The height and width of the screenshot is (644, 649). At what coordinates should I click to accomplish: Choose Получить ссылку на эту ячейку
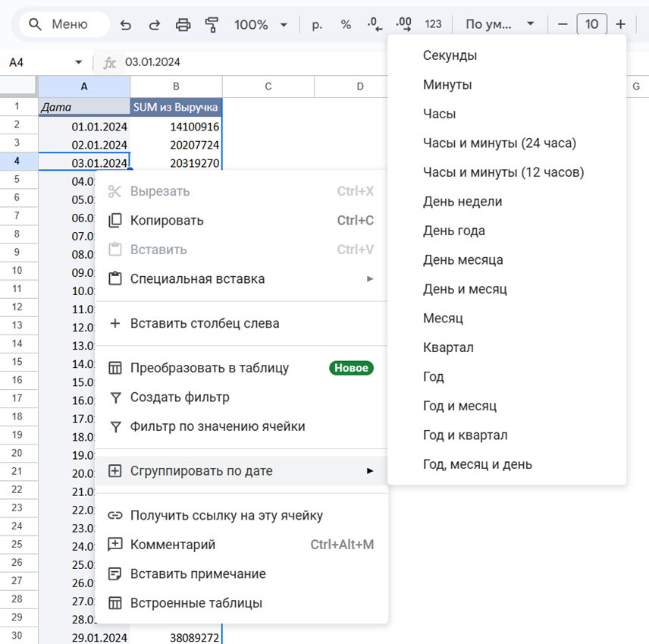click(241, 516)
